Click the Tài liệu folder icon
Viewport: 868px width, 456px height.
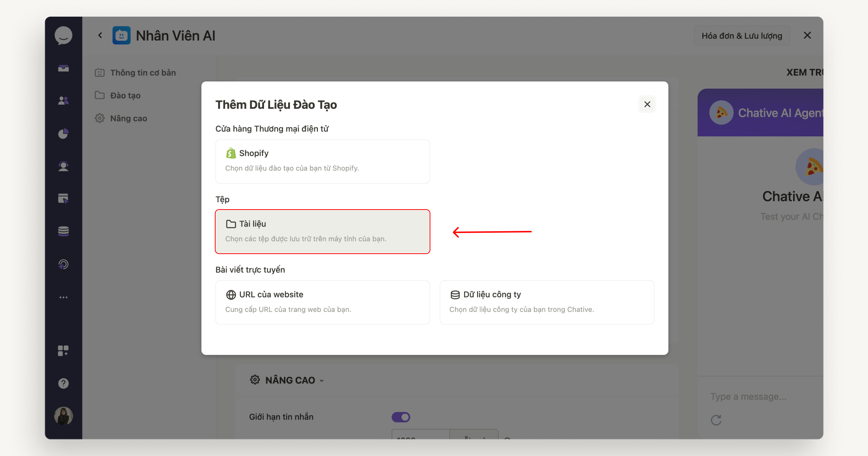[x=231, y=224]
